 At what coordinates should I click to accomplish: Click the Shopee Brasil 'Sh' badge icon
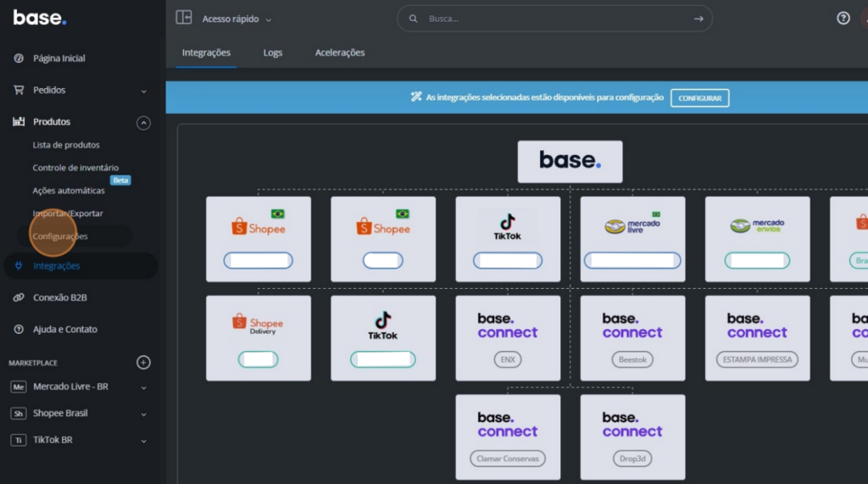click(19, 414)
